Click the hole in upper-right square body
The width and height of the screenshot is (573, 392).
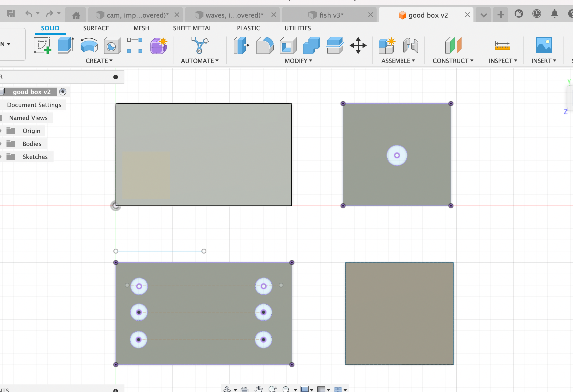pyautogui.click(x=397, y=155)
